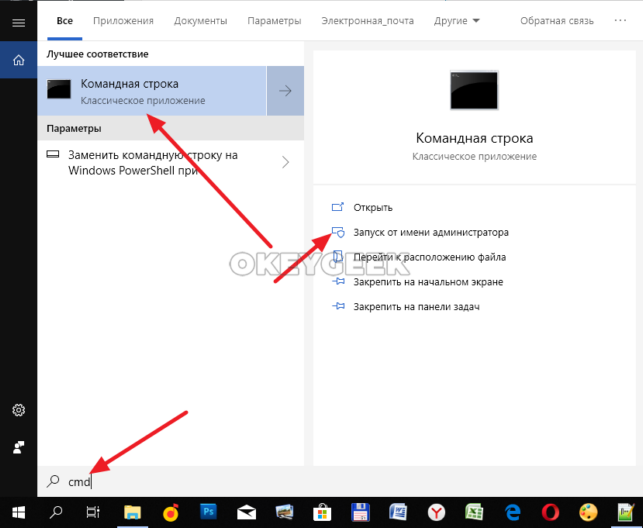Open the notepad chart icon in taskbar

(626, 512)
